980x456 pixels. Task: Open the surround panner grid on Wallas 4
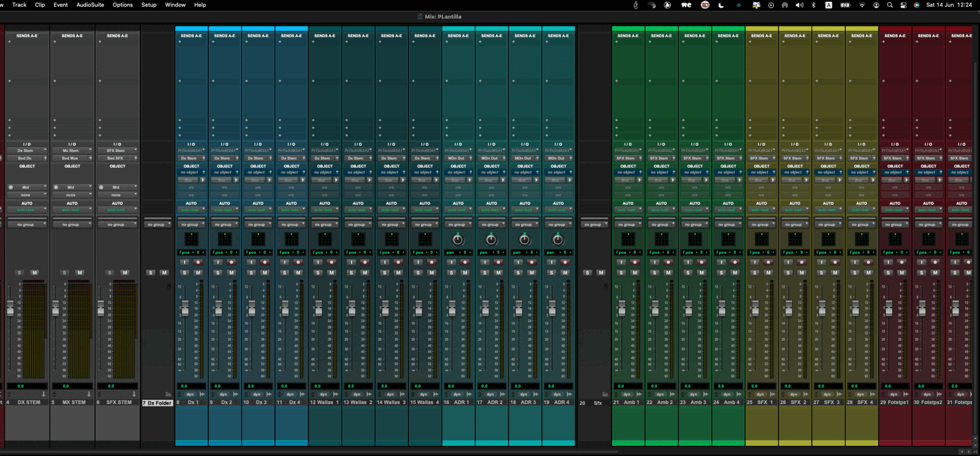425,239
